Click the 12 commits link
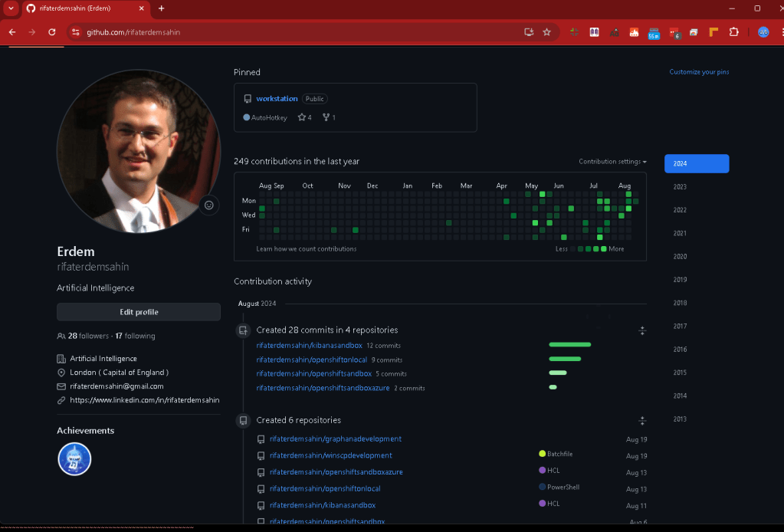The width and height of the screenshot is (784, 532). click(383, 346)
